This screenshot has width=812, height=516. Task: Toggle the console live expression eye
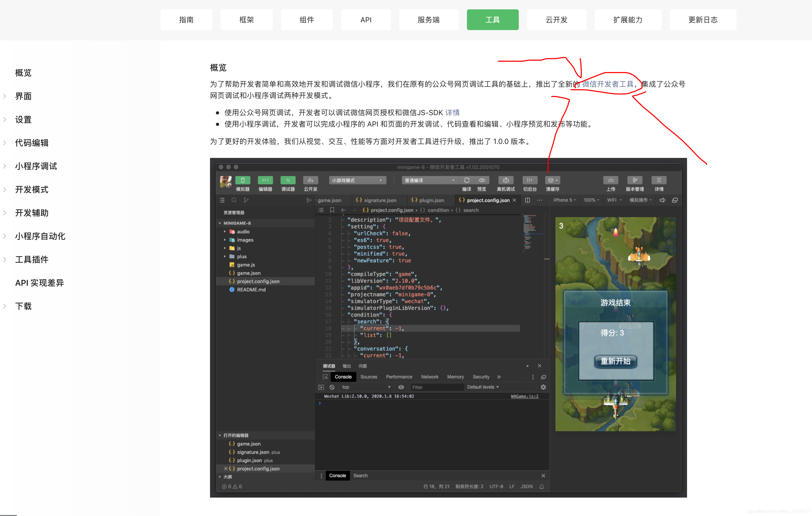(x=401, y=387)
